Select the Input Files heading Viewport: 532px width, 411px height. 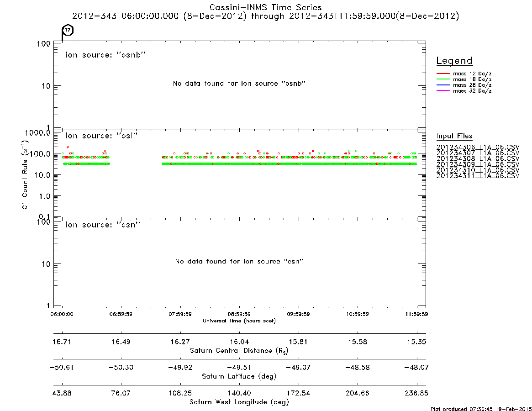[454, 136]
